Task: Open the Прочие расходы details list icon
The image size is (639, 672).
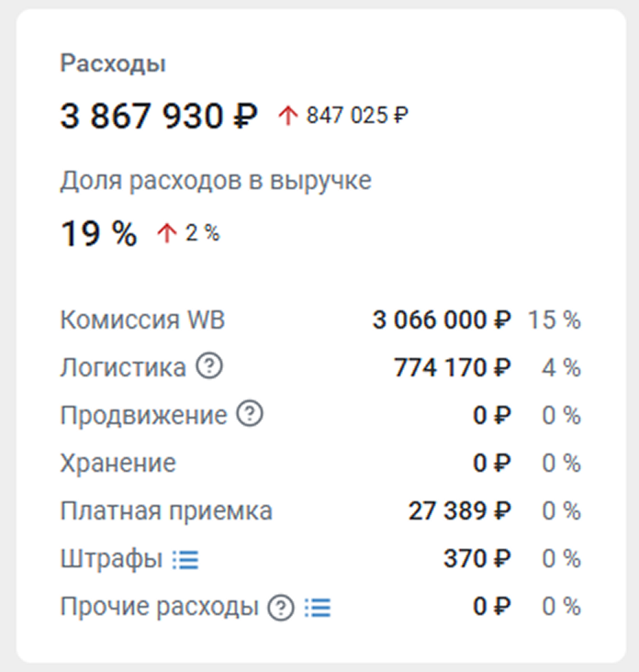Action: point(318,608)
